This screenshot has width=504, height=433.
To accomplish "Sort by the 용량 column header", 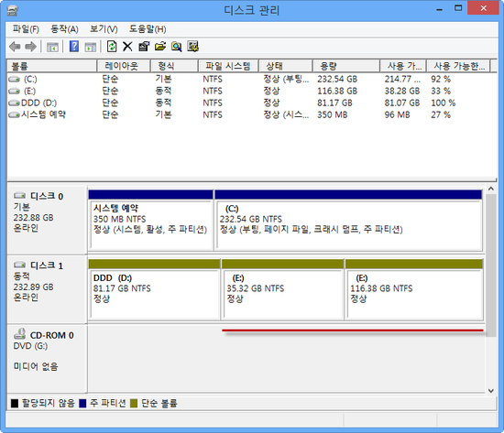I will [345, 66].
